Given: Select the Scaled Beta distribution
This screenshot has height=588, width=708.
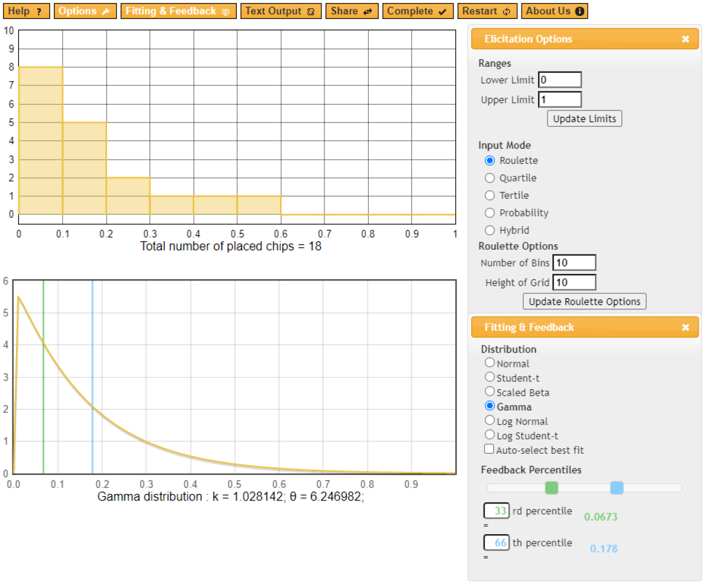Looking at the screenshot, I should tap(490, 392).
